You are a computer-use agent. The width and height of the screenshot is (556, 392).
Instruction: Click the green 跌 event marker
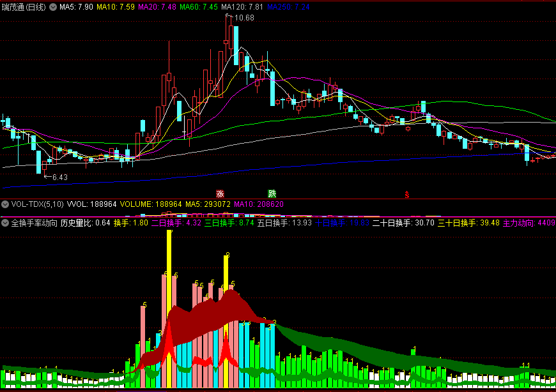tap(272, 193)
